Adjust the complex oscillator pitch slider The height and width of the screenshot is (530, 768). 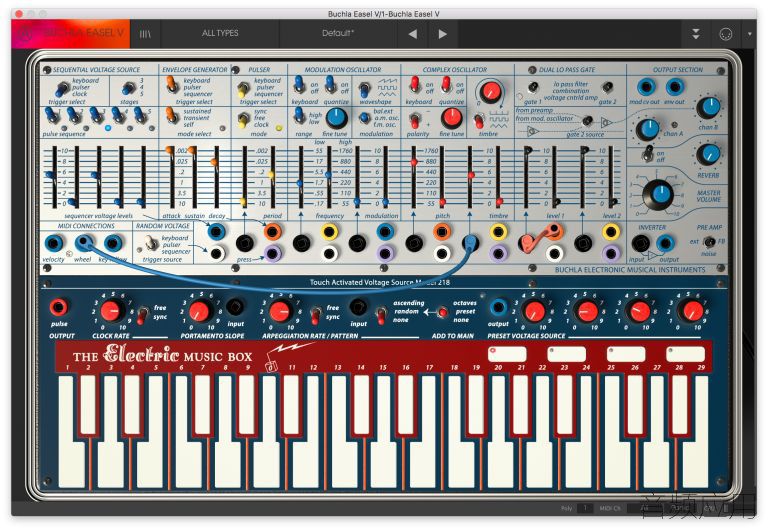pos(442,177)
